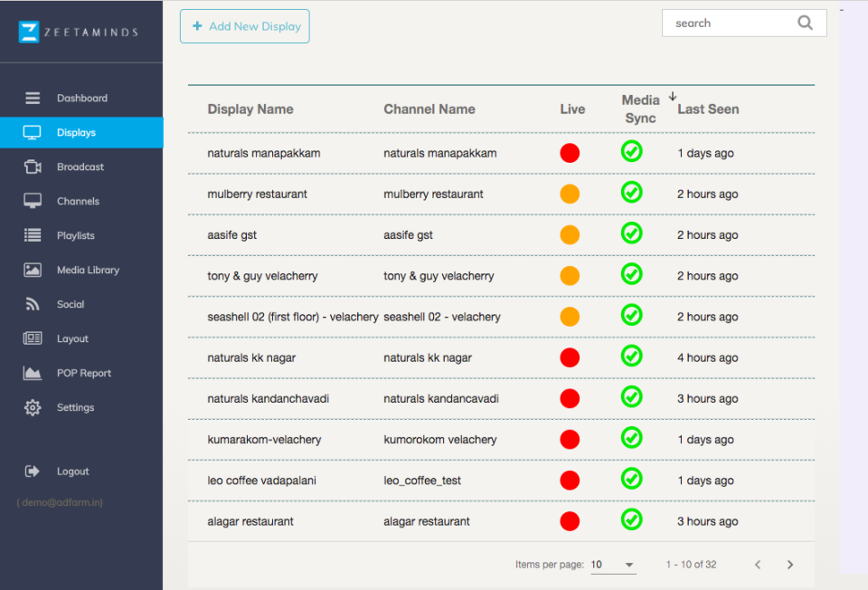Click the Media Library image icon
The width and height of the screenshot is (868, 590).
point(33,270)
